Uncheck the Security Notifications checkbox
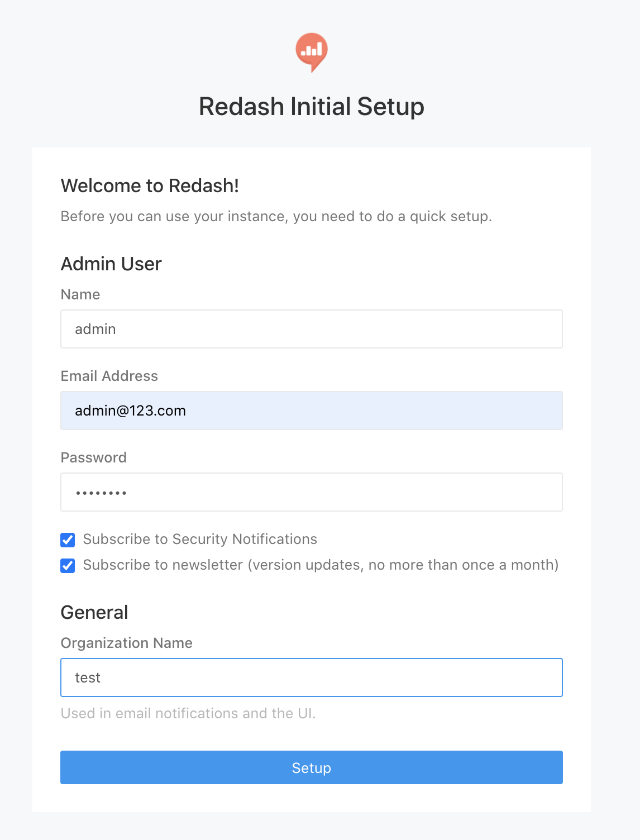 click(68, 540)
